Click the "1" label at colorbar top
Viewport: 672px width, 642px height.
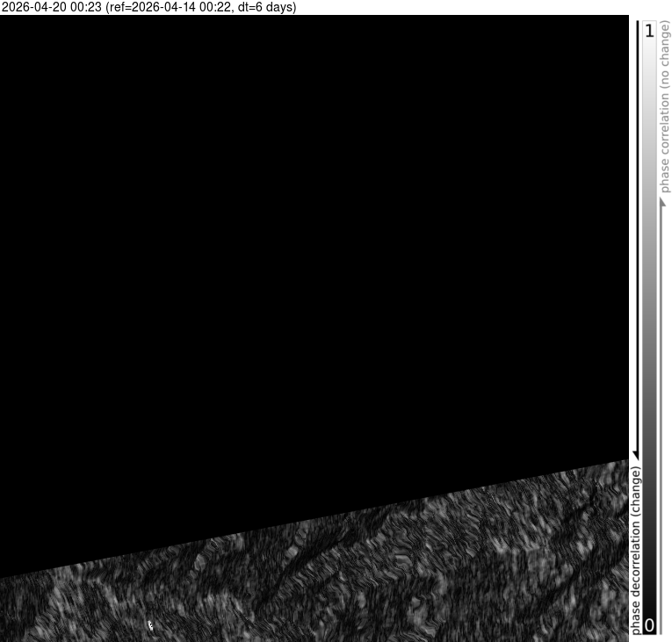649,32
